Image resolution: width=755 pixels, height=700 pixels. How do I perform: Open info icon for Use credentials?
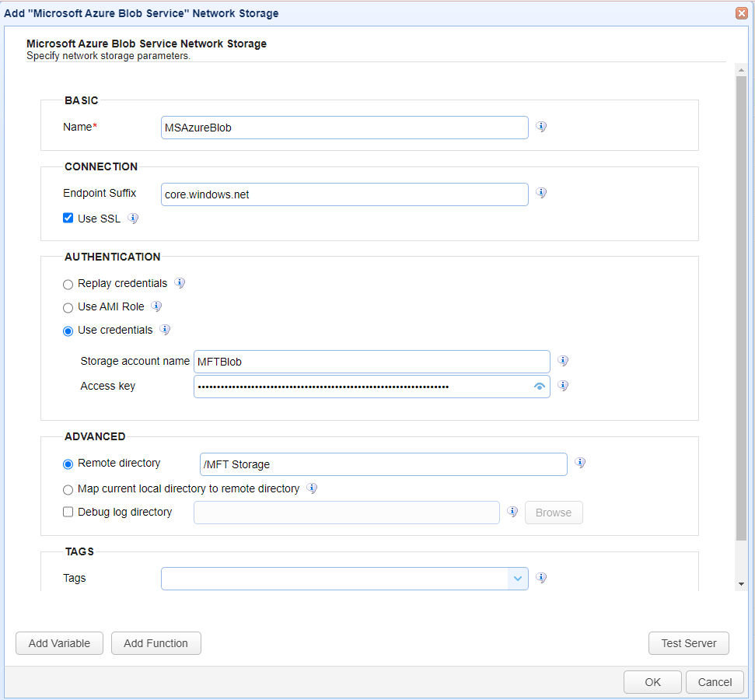click(165, 330)
